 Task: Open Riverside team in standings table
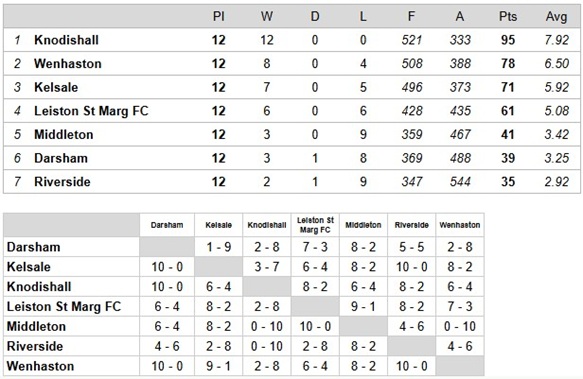tap(62, 182)
